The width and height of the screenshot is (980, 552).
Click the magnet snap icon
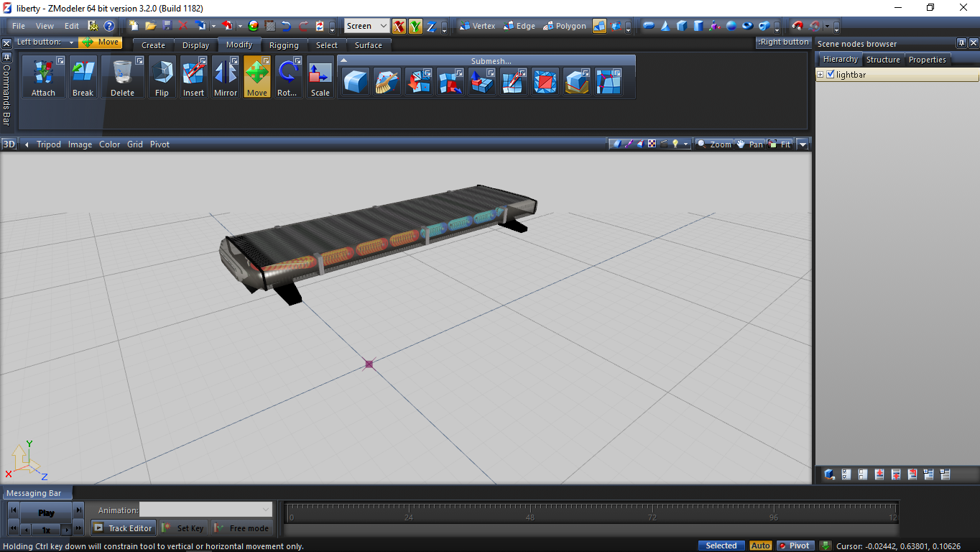tap(797, 26)
